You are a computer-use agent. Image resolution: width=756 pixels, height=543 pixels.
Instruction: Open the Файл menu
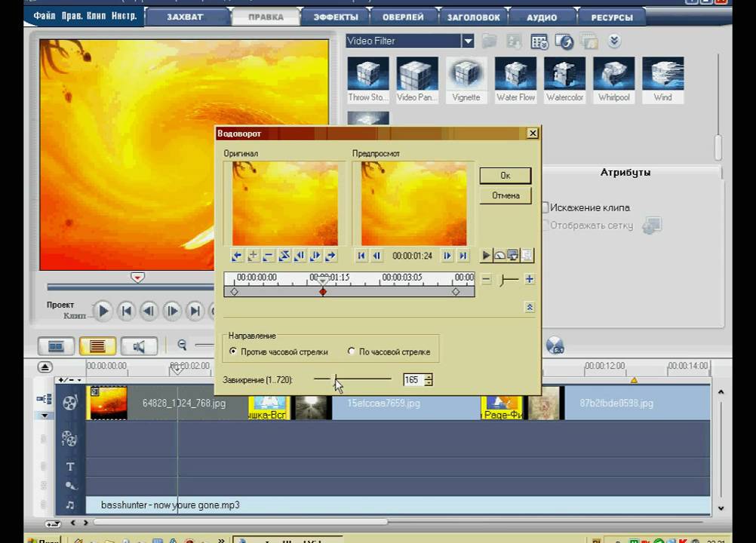pyautogui.click(x=44, y=15)
